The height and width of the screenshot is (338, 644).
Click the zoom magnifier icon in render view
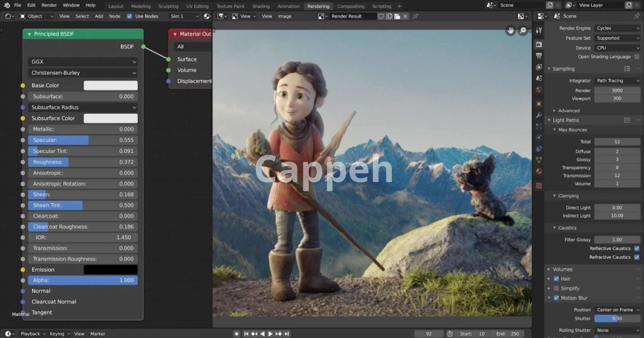[523, 31]
